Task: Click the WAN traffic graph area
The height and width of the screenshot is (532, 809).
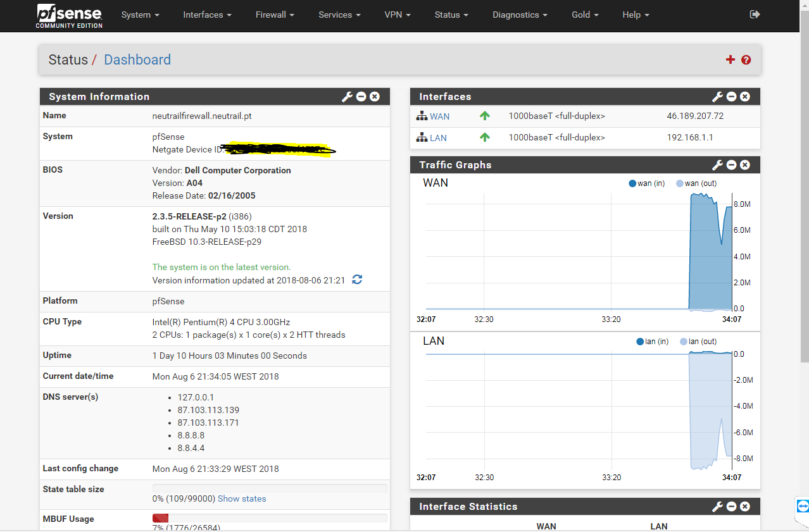Action: [579, 251]
